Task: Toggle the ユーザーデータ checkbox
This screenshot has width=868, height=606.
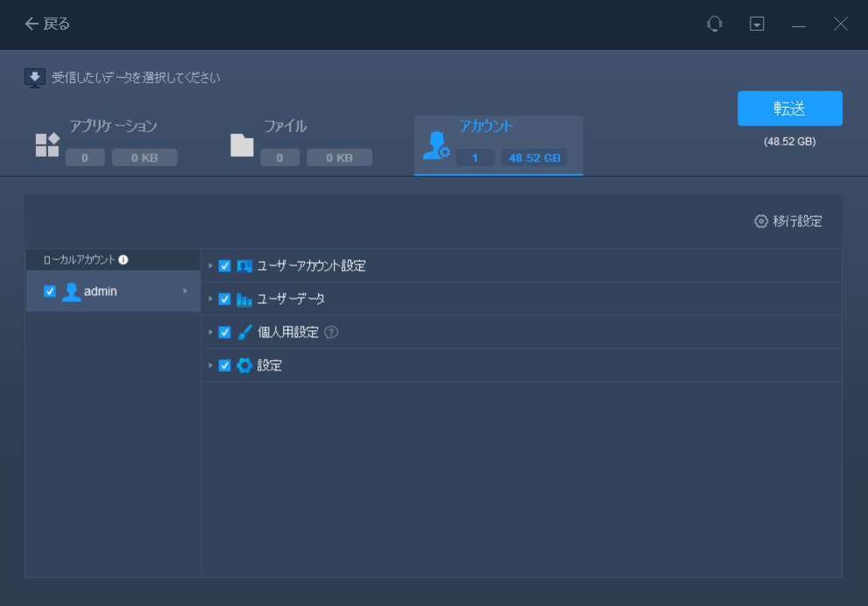Action: coord(225,299)
